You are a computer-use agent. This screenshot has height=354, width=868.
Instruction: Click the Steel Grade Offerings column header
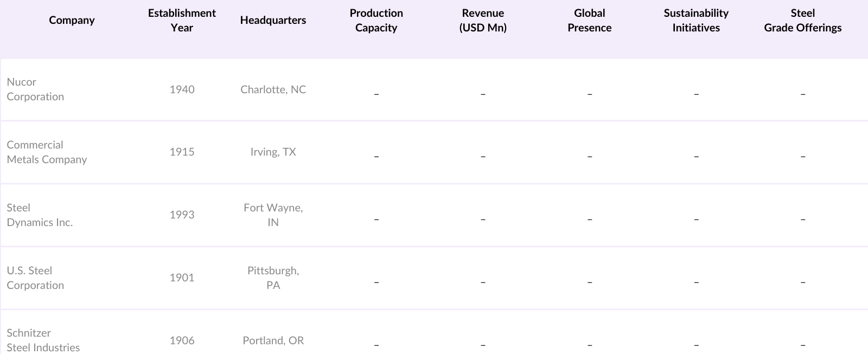coord(803,20)
